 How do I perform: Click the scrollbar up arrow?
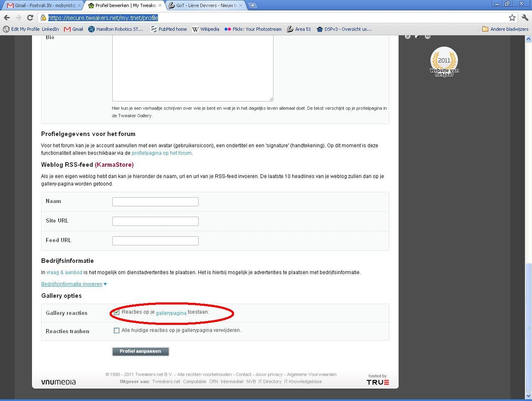(528, 39)
